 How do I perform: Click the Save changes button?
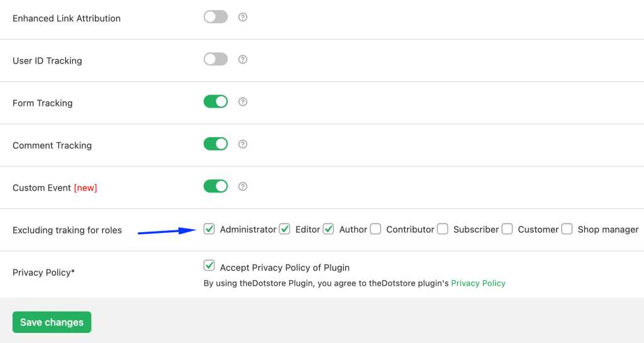pyautogui.click(x=52, y=322)
